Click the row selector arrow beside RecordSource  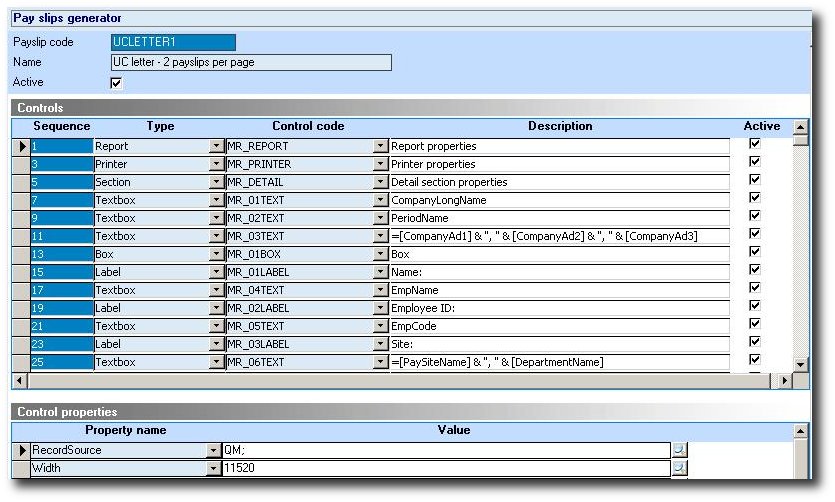[20, 451]
